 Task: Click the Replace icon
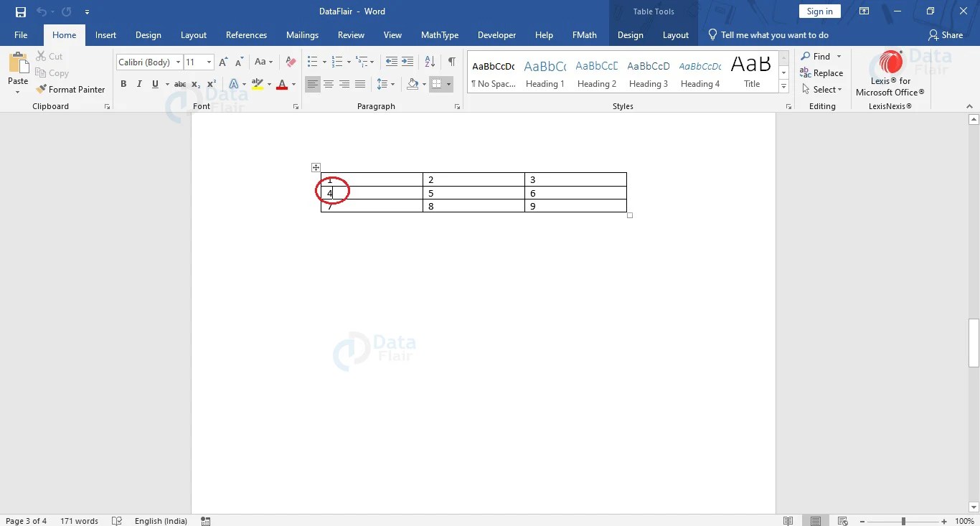(x=822, y=72)
